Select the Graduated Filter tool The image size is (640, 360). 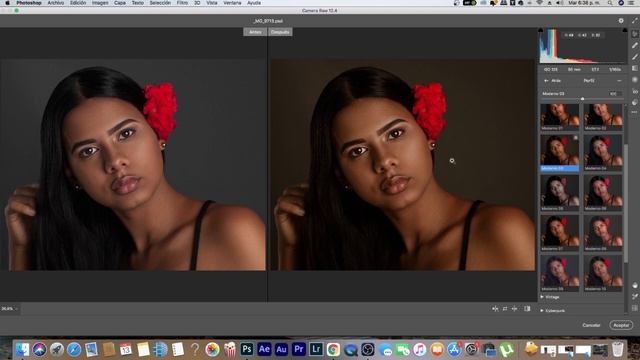[x=635, y=69]
